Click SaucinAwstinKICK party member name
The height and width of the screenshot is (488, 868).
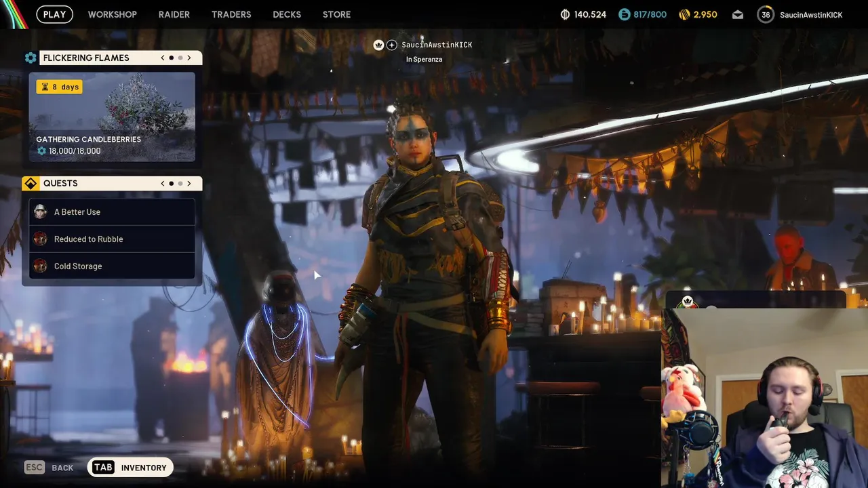[437, 45]
